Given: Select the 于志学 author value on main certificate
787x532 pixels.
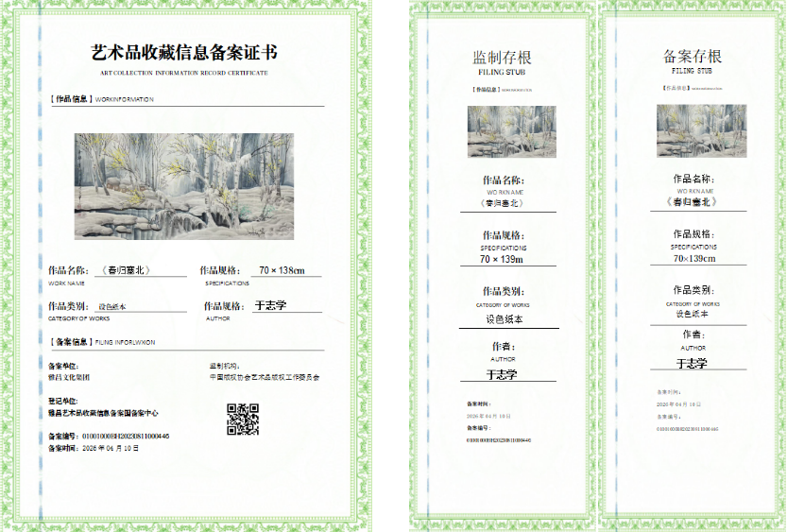Looking at the screenshot, I should click(x=270, y=305).
